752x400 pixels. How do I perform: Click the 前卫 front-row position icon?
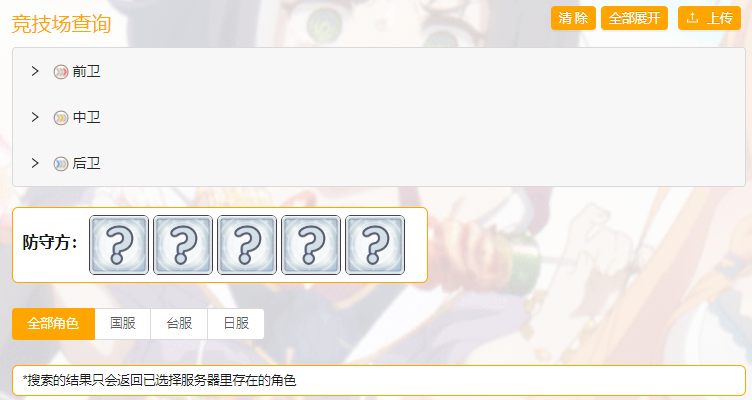coord(60,72)
